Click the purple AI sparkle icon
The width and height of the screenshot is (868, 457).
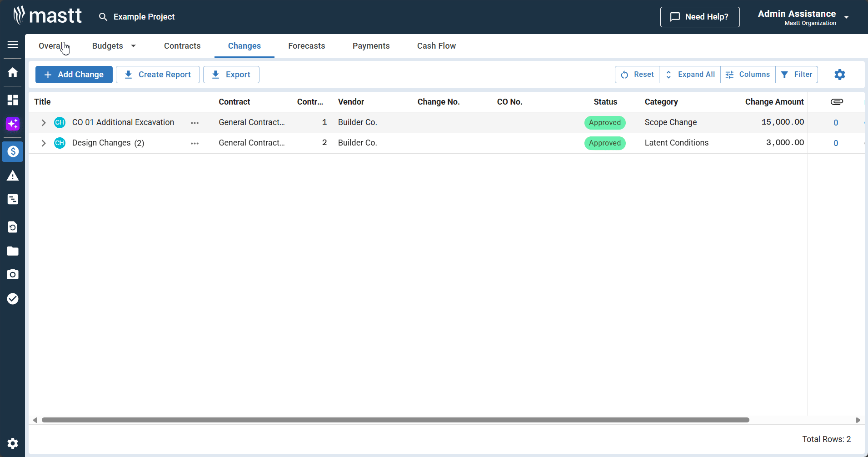click(x=13, y=124)
